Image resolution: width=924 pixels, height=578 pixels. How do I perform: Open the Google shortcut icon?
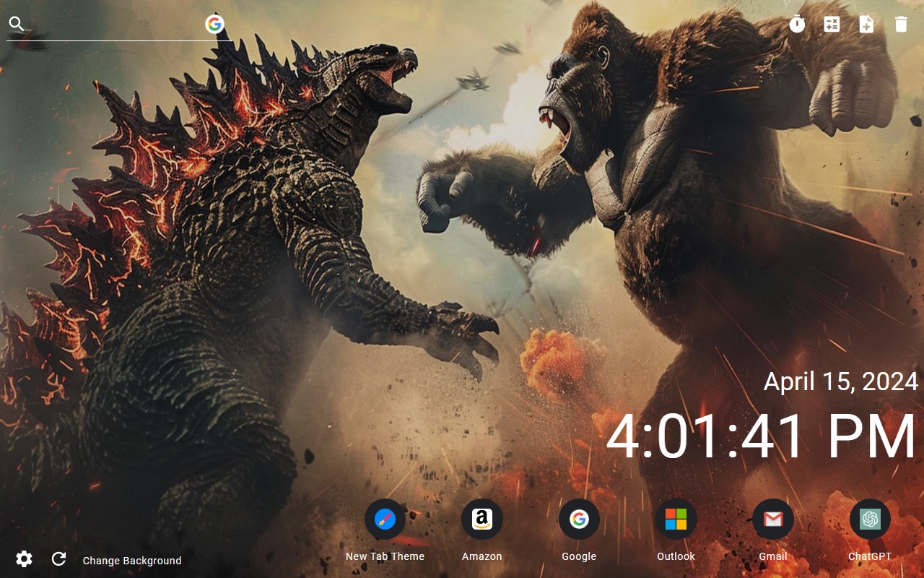[x=579, y=519]
